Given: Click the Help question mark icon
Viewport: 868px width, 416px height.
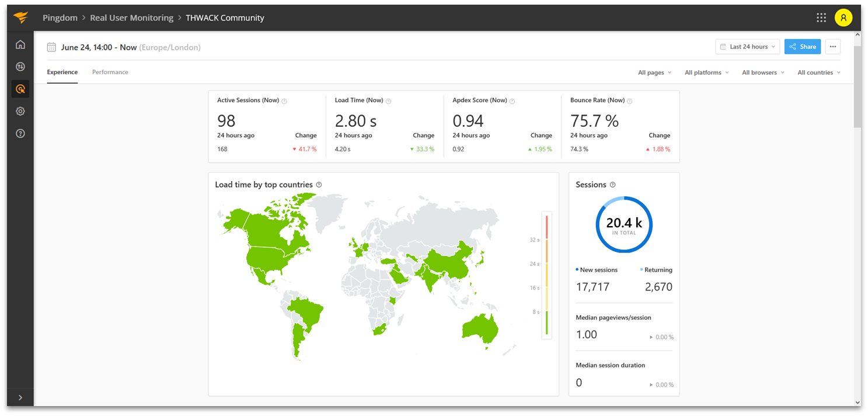Looking at the screenshot, I should [x=20, y=133].
